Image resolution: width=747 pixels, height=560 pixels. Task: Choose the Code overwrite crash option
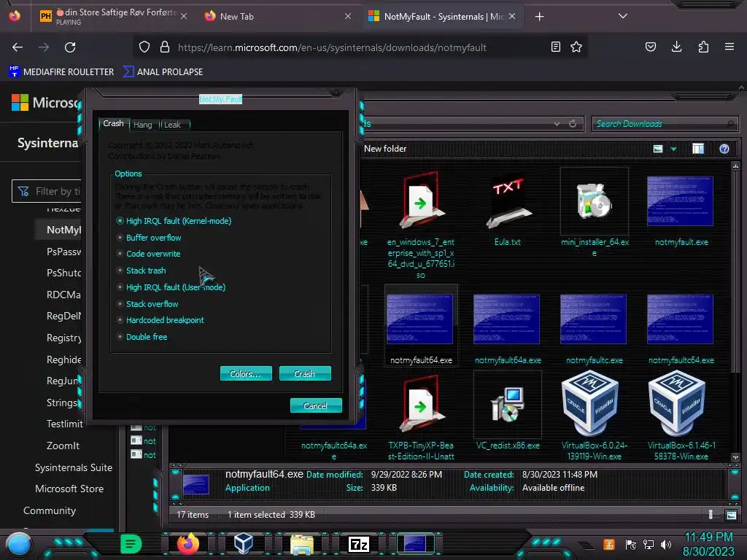[x=149, y=254]
